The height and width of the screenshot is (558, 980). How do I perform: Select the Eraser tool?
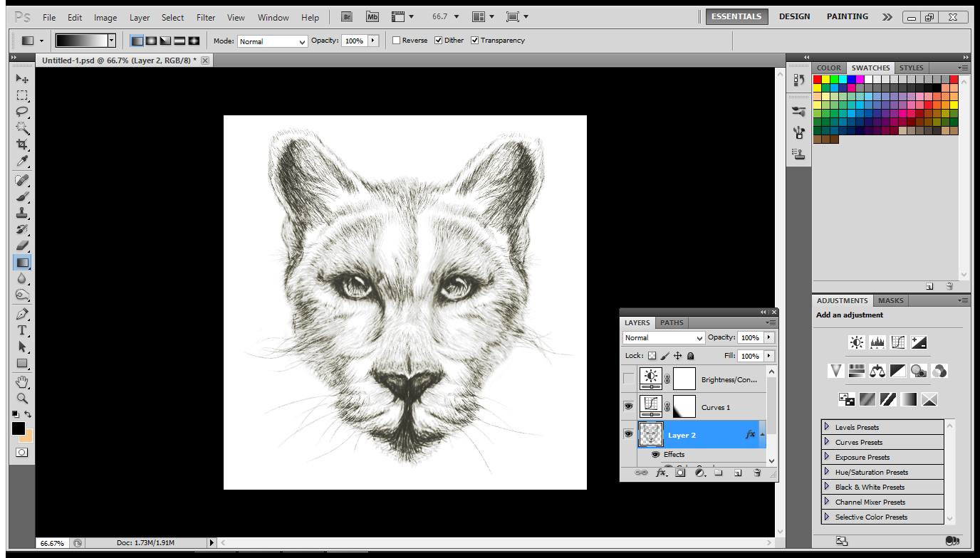23,246
